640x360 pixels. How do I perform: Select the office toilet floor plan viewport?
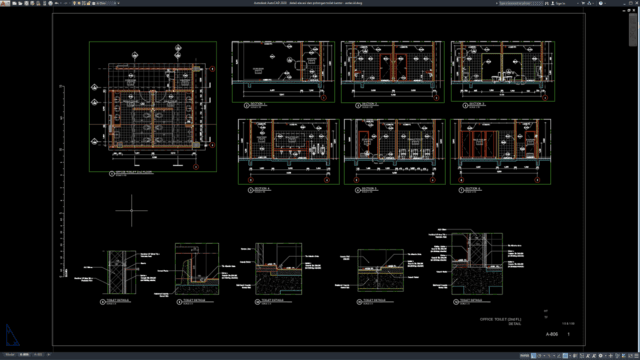point(153,106)
